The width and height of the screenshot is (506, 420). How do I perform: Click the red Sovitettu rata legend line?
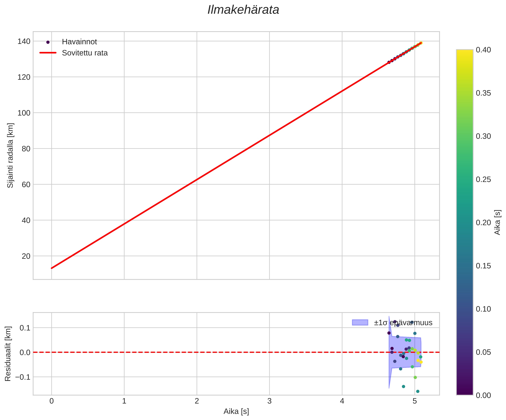click(x=48, y=53)
